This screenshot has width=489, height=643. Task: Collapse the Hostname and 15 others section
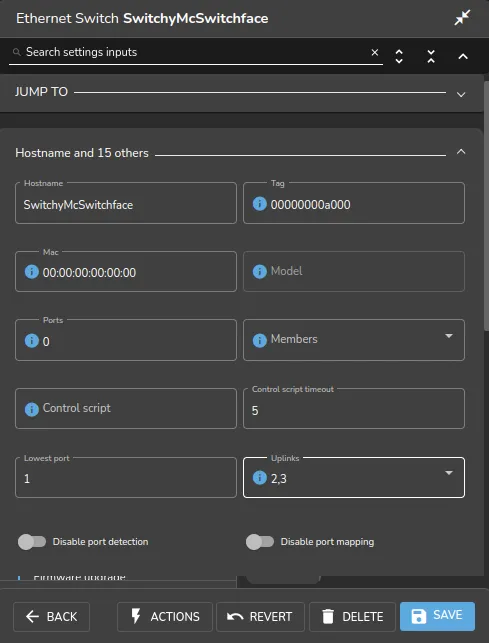461,152
